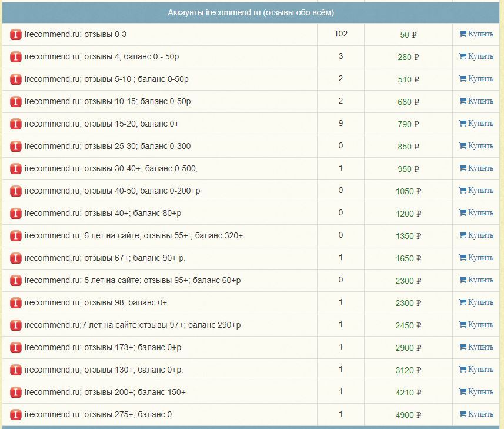The image size is (504, 429).
Task: Click the cart icon in the 850 ₽ row
Action: click(462, 146)
